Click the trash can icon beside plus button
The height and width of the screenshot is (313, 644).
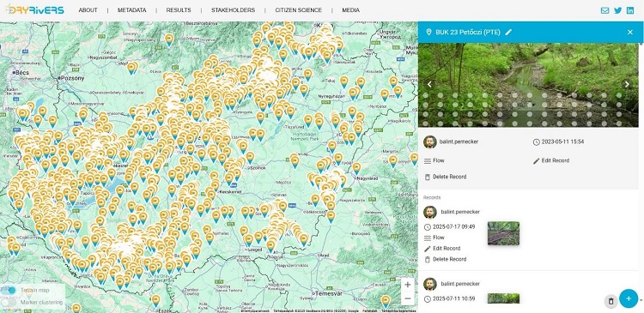pyautogui.click(x=611, y=301)
